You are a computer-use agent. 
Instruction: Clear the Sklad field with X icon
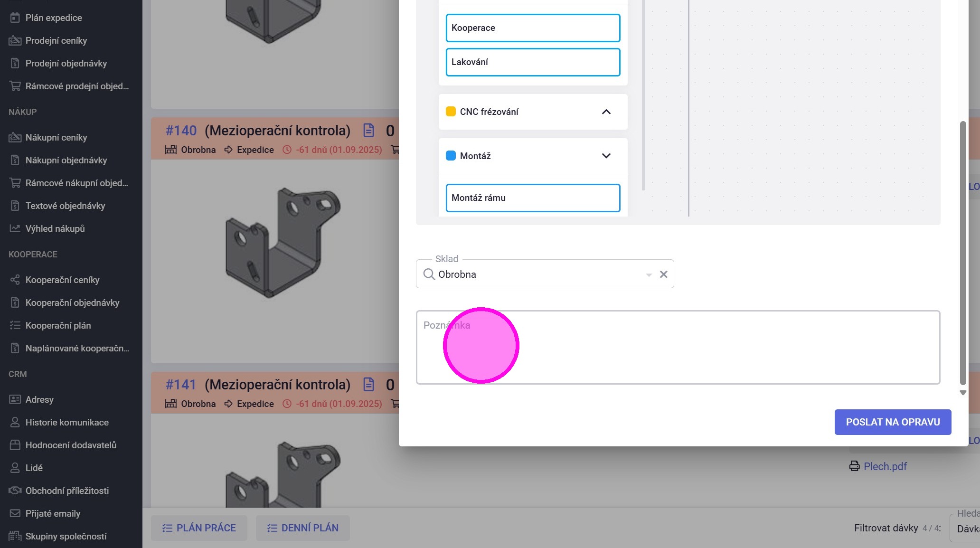pos(663,274)
